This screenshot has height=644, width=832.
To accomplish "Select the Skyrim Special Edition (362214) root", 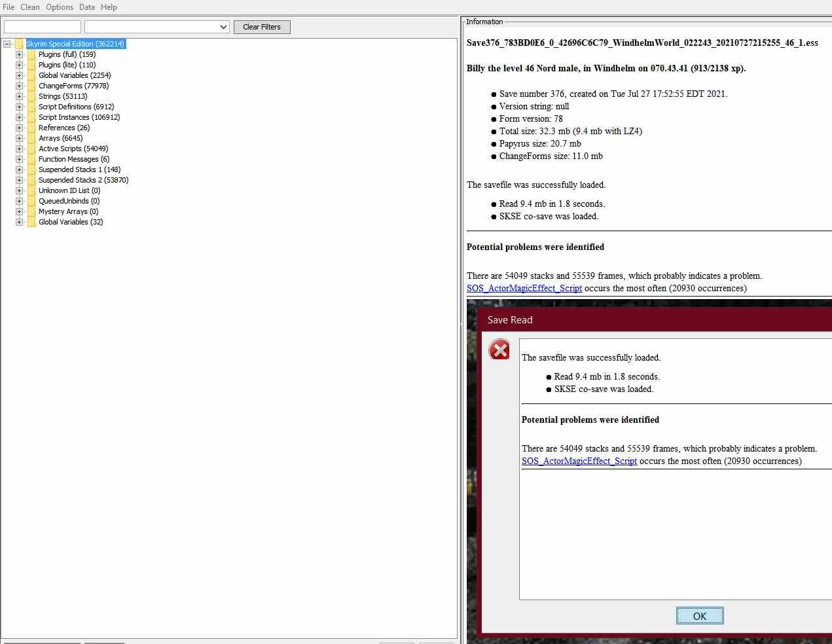I will coord(75,44).
